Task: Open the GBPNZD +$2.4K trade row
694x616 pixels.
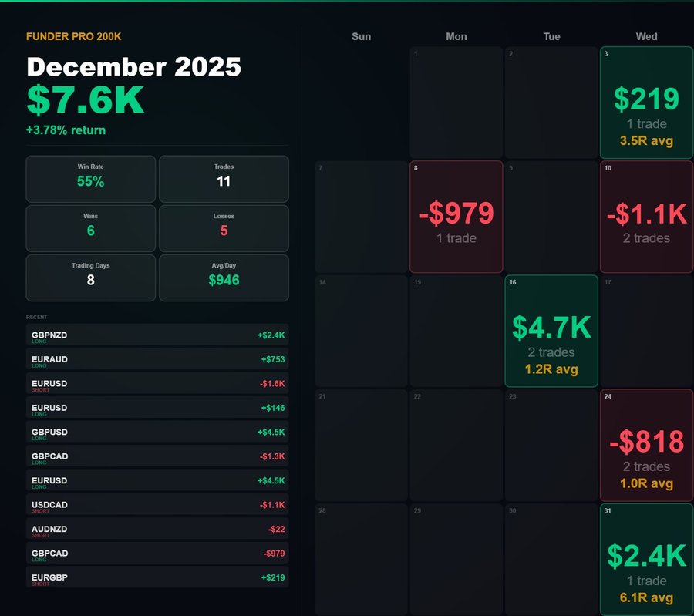Action: pos(157,335)
